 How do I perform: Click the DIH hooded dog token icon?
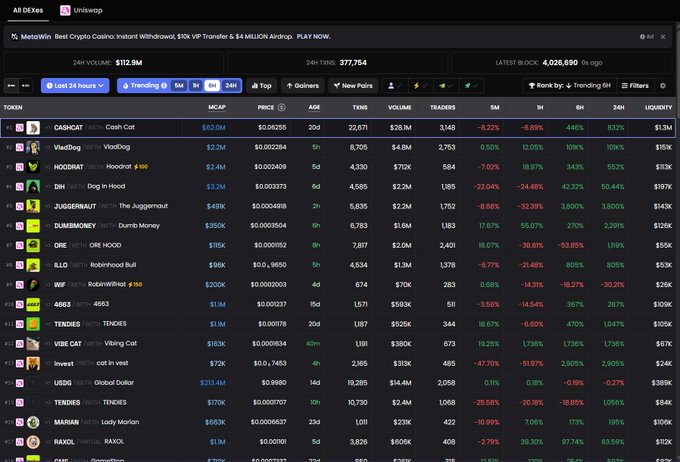(x=33, y=187)
